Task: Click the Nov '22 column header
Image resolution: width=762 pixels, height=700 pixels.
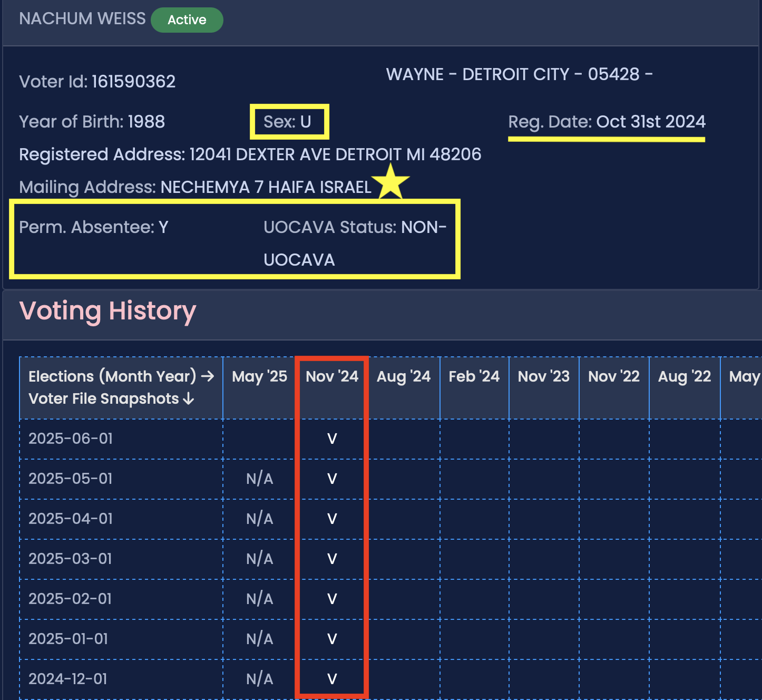Action: (613, 376)
